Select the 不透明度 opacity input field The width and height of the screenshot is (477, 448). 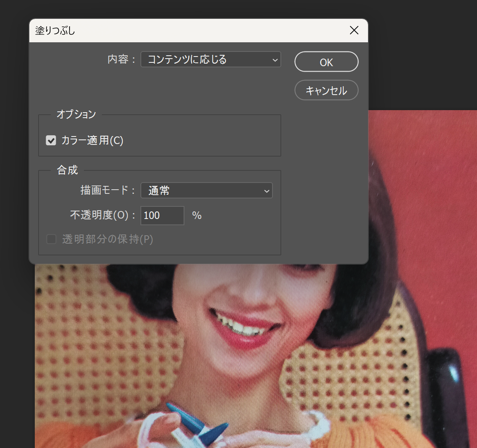(x=162, y=215)
